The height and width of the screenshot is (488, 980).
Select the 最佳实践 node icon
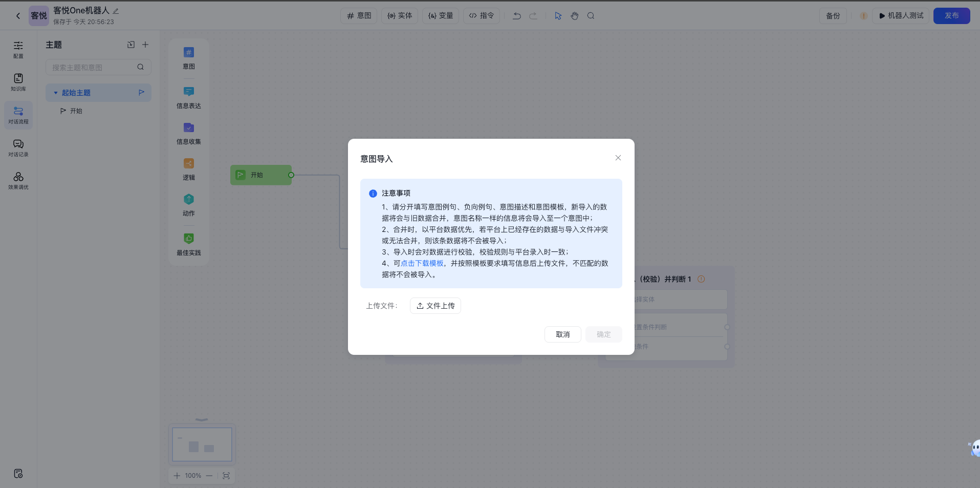coord(188,238)
